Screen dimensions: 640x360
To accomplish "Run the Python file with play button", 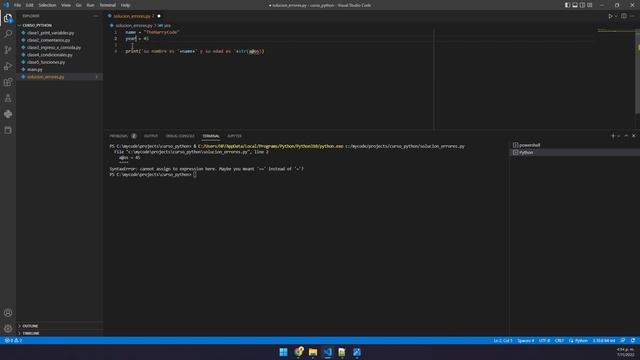I will point(610,16).
